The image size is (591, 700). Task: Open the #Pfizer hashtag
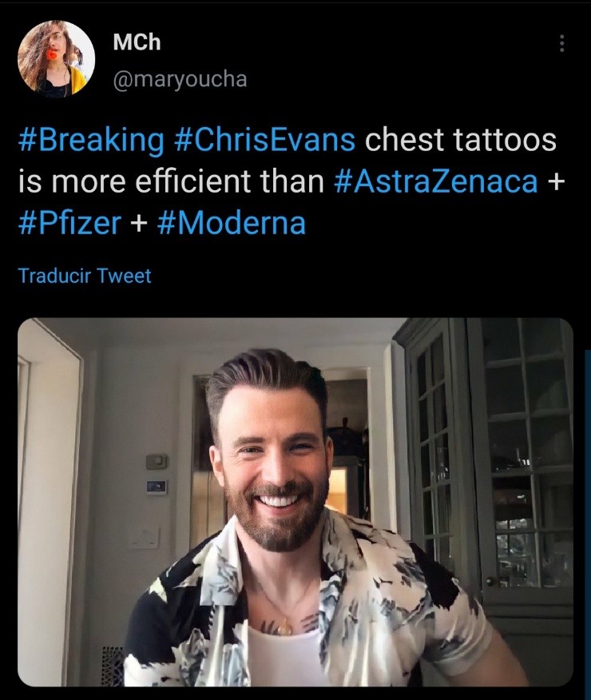coord(70,223)
